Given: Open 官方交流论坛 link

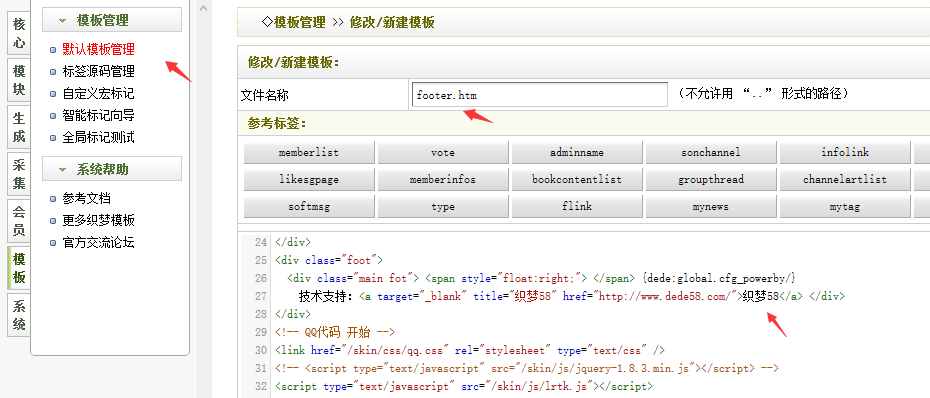Looking at the screenshot, I should [98, 243].
